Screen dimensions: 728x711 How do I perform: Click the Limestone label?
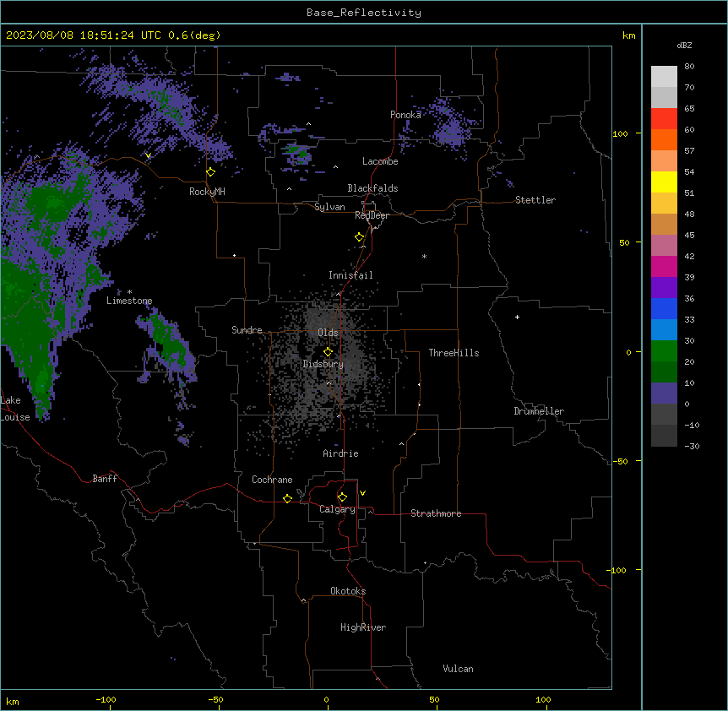(x=129, y=301)
